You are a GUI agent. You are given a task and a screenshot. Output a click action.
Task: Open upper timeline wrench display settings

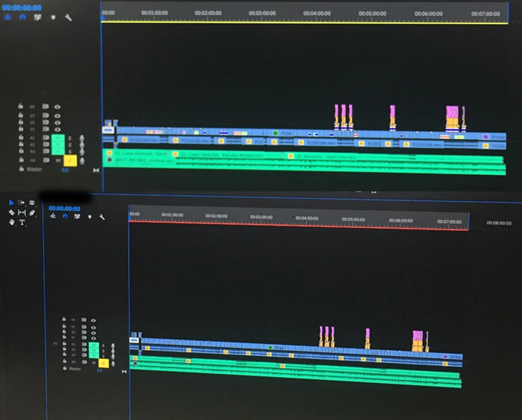point(68,17)
